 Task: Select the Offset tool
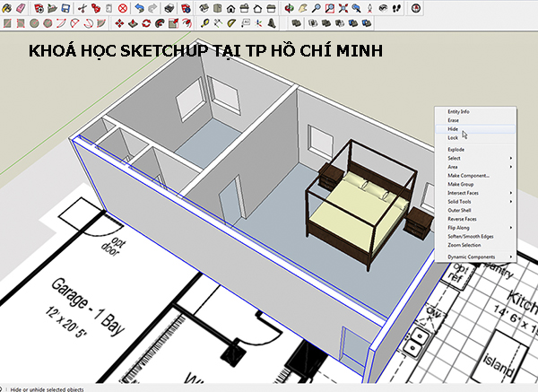tap(187, 23)
